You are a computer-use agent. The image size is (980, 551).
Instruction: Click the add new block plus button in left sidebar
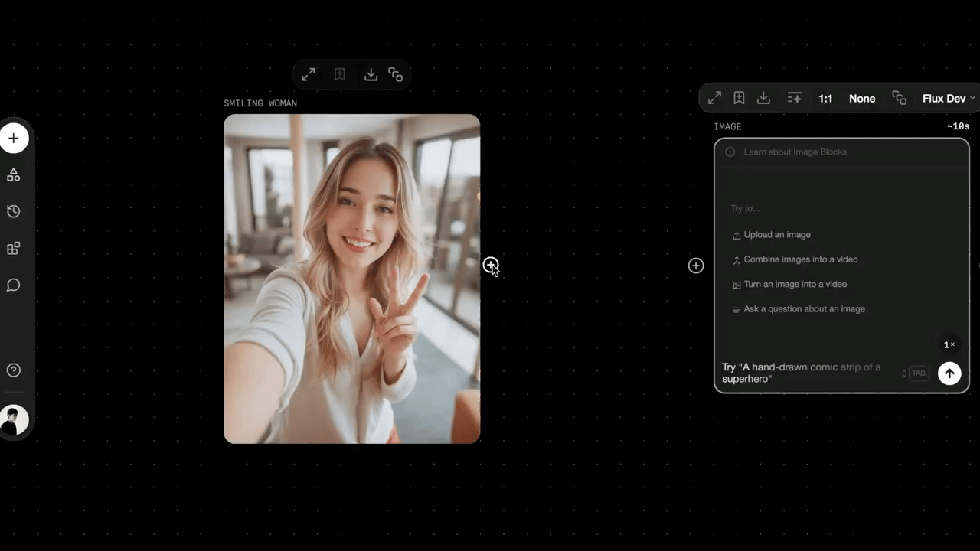click(14, 139)
